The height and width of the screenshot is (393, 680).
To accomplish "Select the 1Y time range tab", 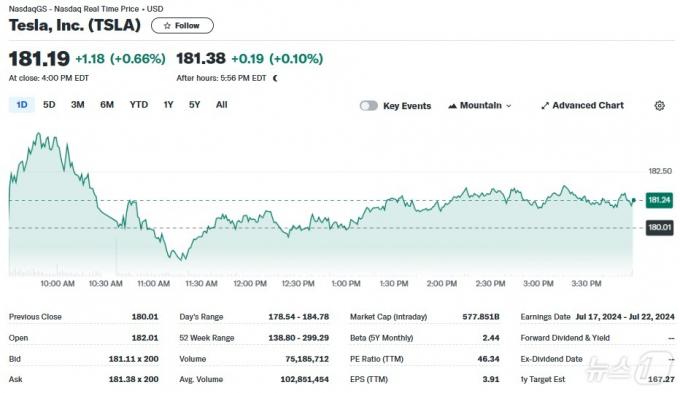I will [168, 105].
